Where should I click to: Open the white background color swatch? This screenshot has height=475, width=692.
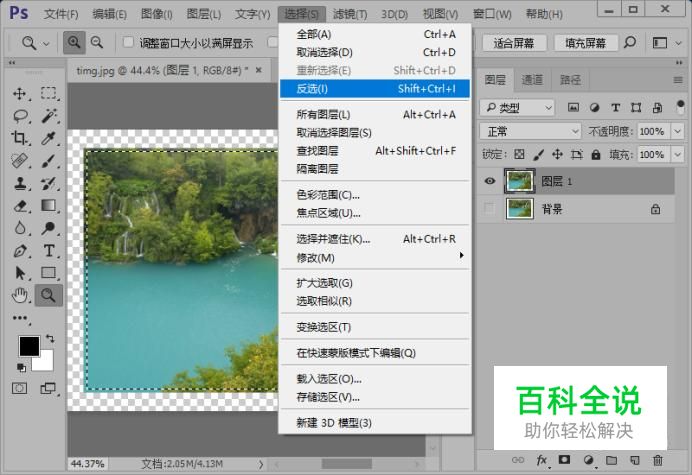[46, 362]
